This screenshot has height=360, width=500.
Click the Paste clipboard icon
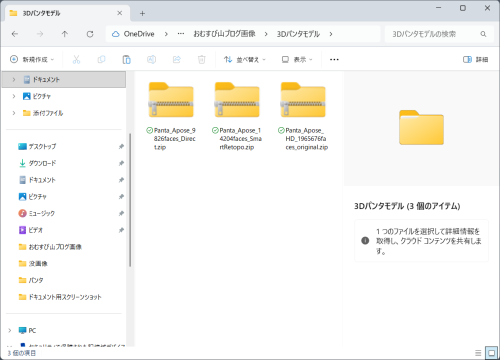[126, 60]
